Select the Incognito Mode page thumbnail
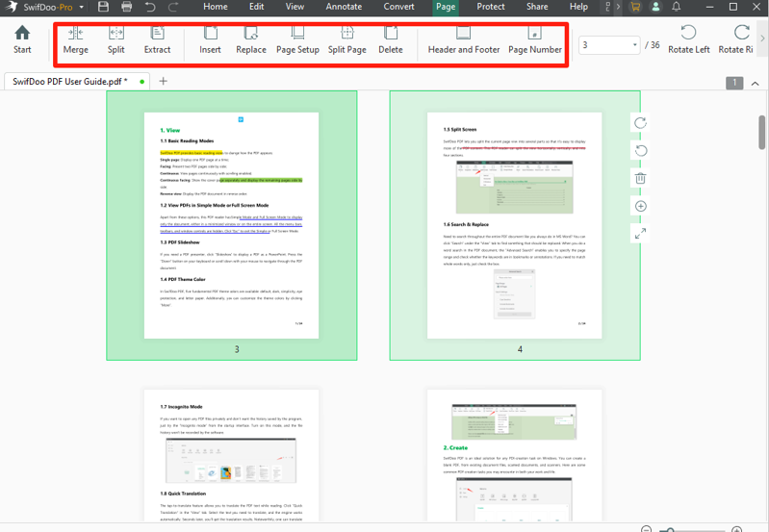 pos(232,455)
